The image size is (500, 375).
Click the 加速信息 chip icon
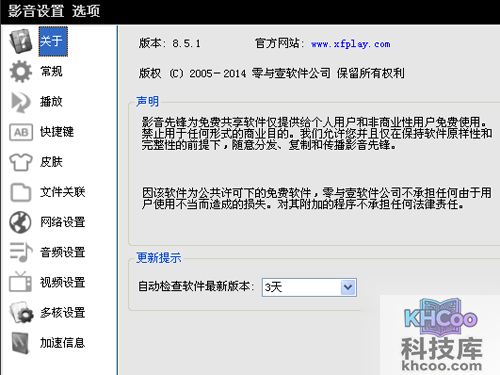tap(21, 343)
